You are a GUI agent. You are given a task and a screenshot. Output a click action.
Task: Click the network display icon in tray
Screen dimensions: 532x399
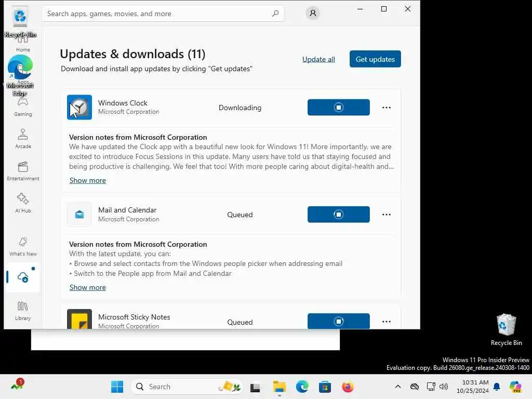431,387
